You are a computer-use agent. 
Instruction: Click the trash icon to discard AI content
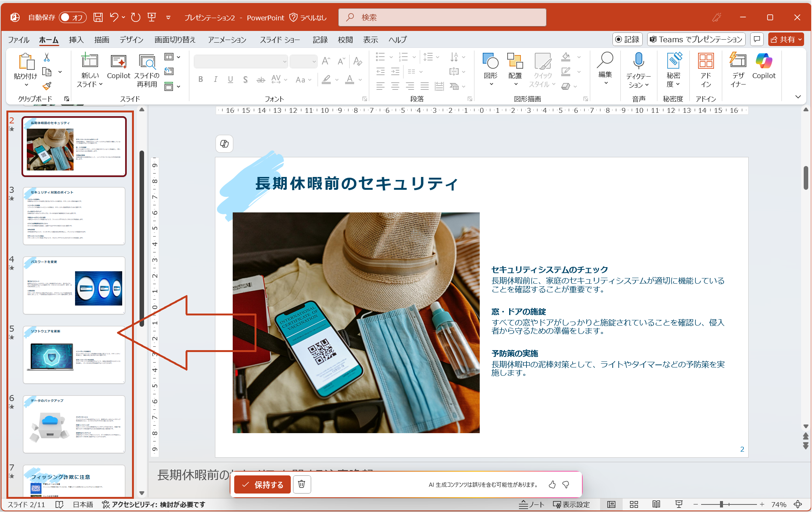point(301,484)
